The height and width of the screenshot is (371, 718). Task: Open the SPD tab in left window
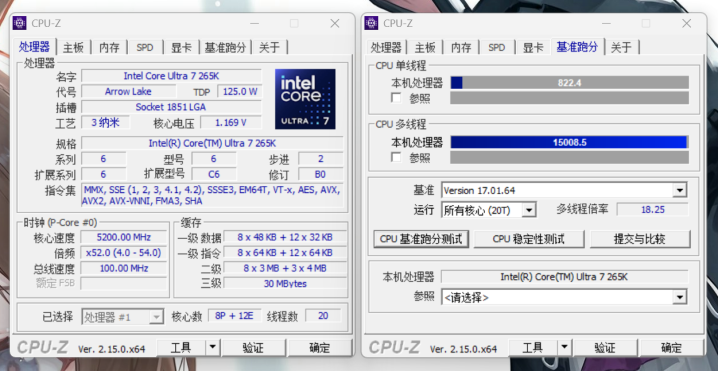point(145,47)
